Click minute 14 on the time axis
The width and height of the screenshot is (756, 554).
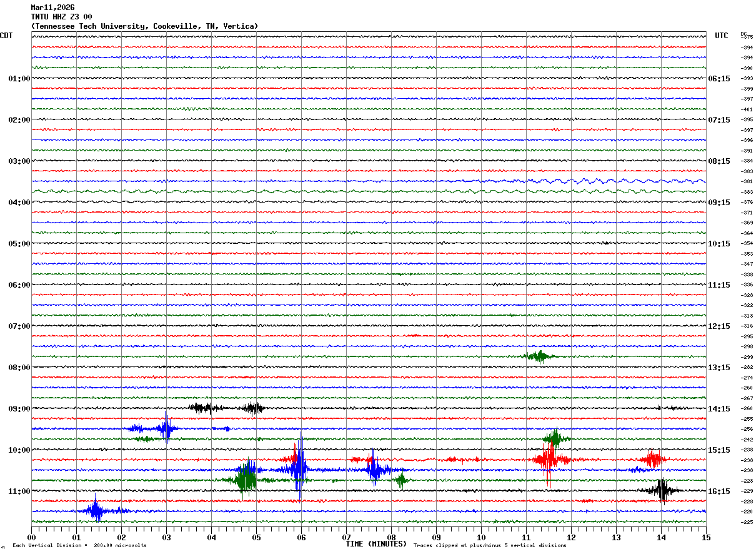point(661,537)
